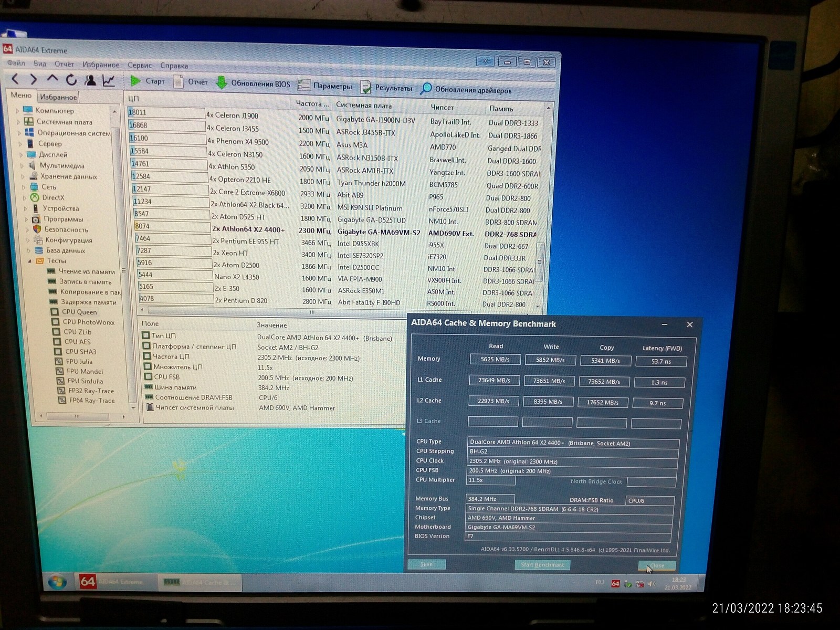Expand the Сеть tree node
This screenshot has width=840, height=630.
tap(24, 187)
